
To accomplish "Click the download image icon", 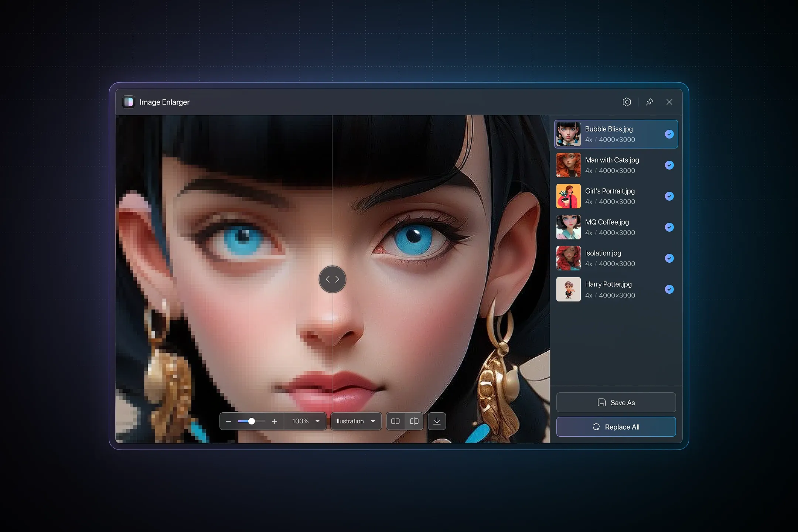I will coord(437,421).
